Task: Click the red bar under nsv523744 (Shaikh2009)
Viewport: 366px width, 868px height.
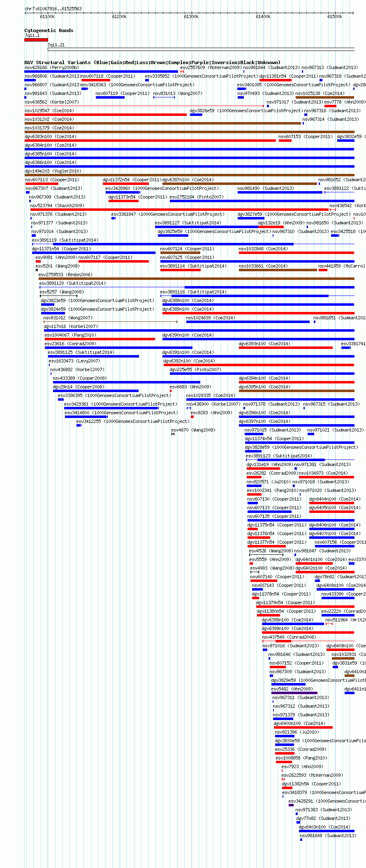Action: point(180,210)
